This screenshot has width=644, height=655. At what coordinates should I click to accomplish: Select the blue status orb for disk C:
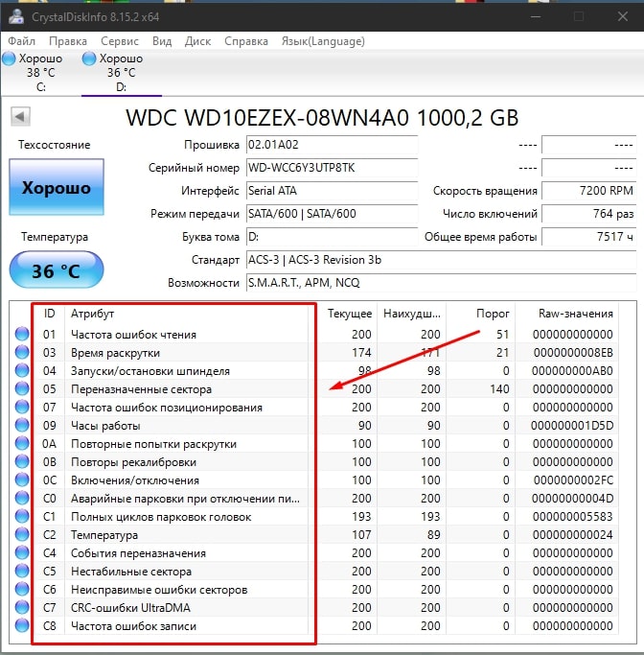point(9,58)
